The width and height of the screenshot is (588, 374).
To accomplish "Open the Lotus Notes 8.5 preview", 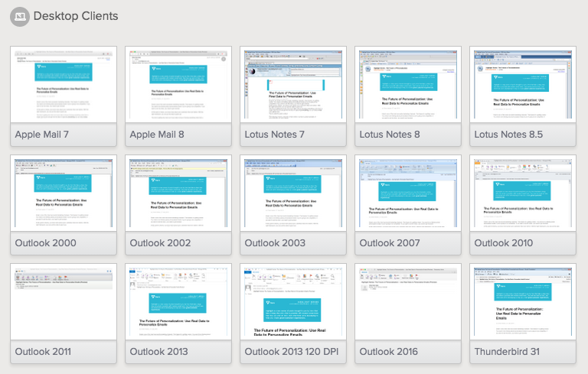I will point(523,85).
